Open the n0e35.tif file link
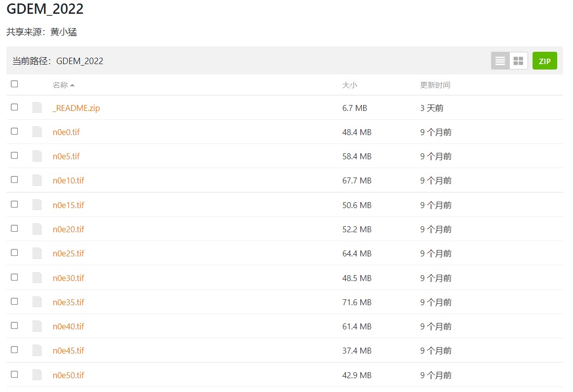 point(68,302)
